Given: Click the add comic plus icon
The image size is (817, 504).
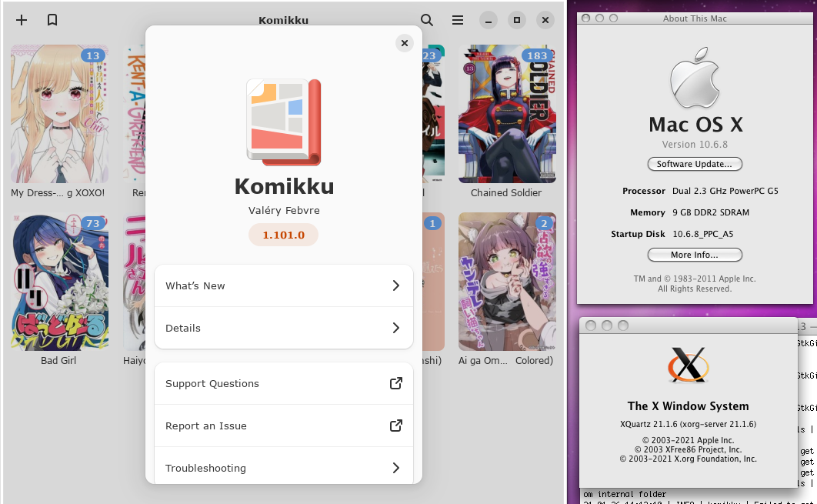Looking at the screenshot, I should (22, 20).
